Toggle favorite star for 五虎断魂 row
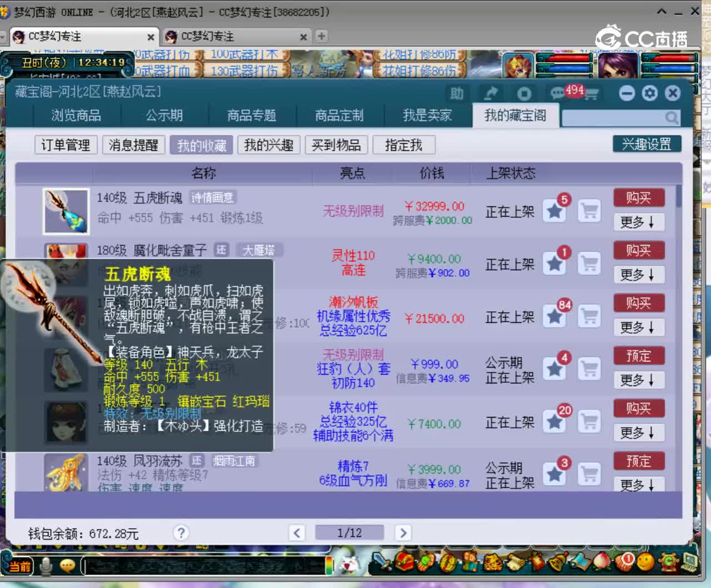The height and width of the screenshot is (588, 711). (x=554, y=211)
